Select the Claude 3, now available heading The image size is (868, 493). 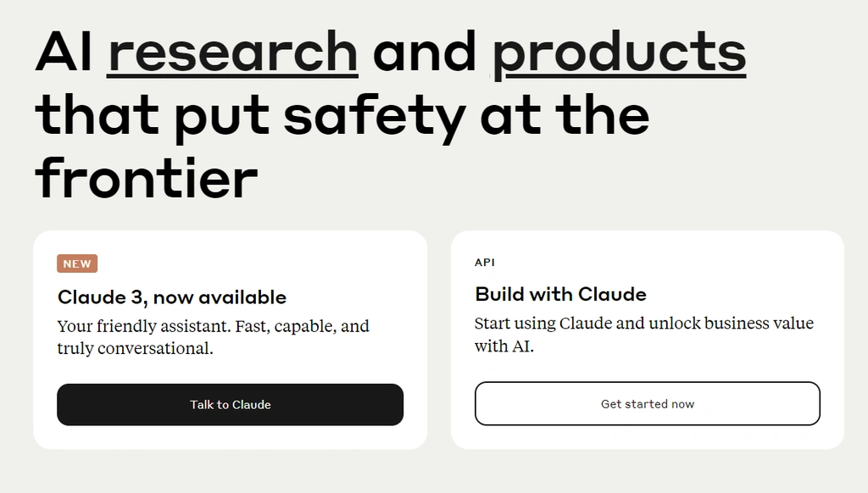(x=172, y=297)
